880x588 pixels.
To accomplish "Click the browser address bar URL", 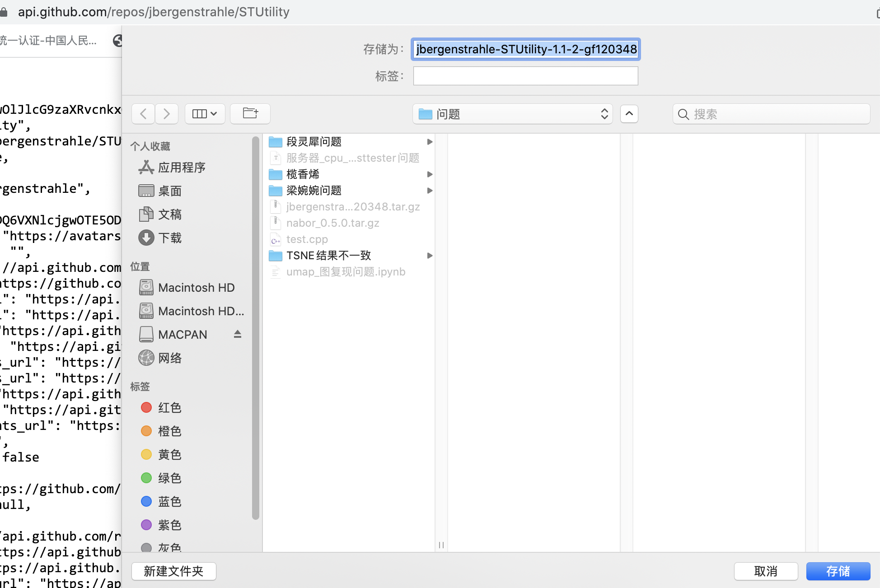I will pyautogui.click(x=154, y=12).
